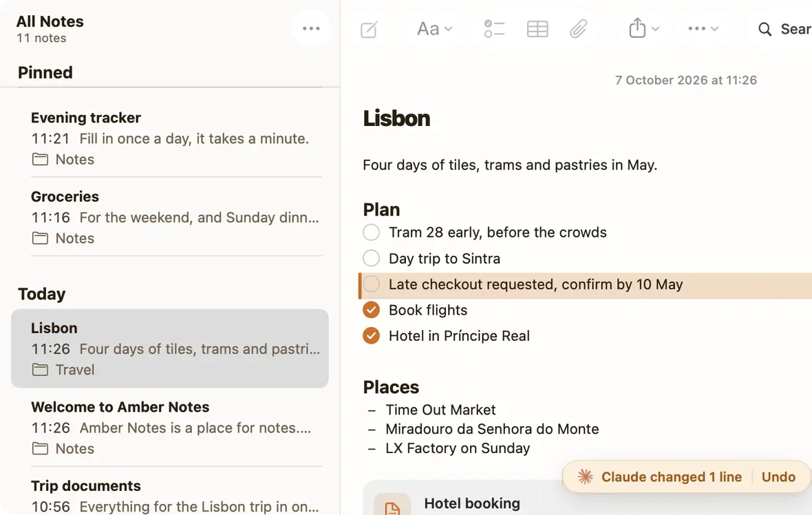Uncheck the Book flights item
Image resolution: width=812 pixels, height=515 pixels.
coord(372,310)
